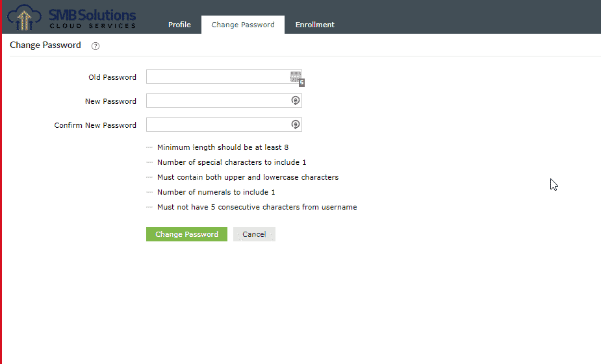Click the upper and lowercase requirement line
Screen dimensions: 601x364
point(248,177)
